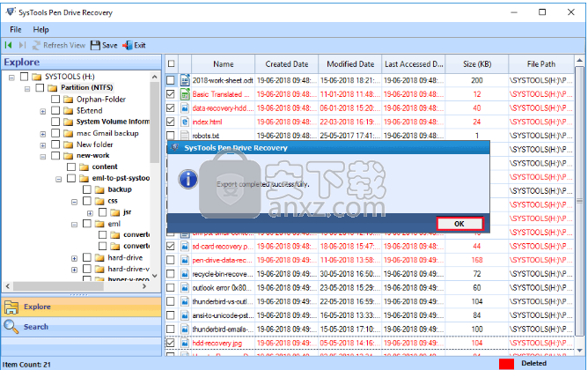Uncheck the hdd-recovery.jpg row checkbox
Image resolution: width=588 pixels, height=370 pixels.
[171, 343]
